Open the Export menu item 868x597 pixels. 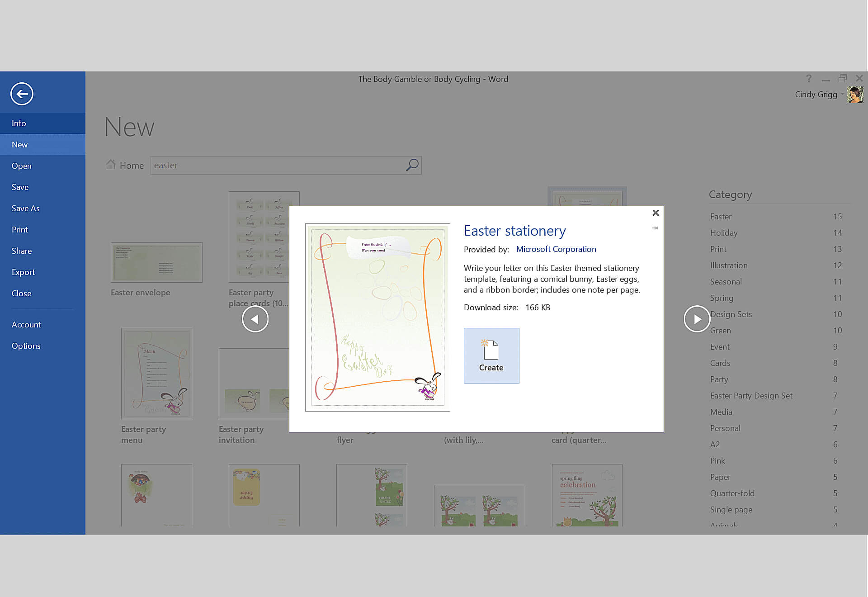23,272
